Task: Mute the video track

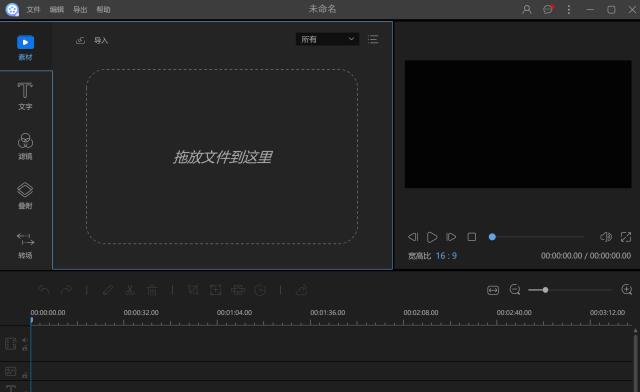Action: (x=25, y=340)
